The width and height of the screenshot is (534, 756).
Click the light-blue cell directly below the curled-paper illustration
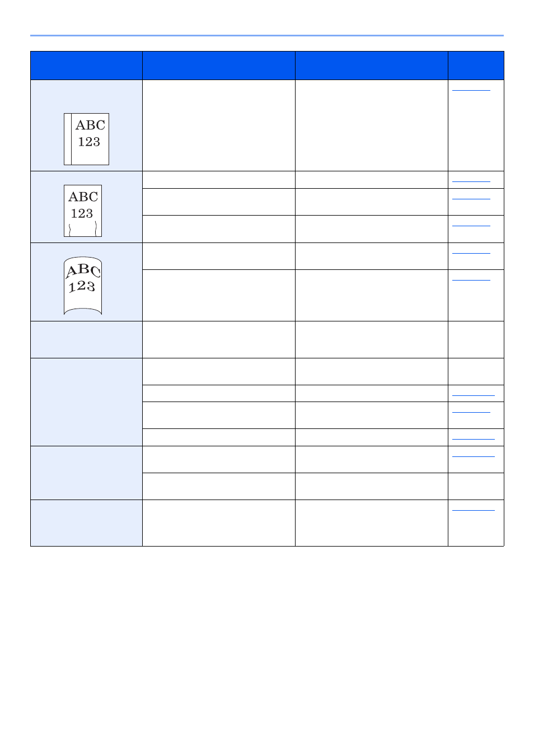click(x=86, y=339)
